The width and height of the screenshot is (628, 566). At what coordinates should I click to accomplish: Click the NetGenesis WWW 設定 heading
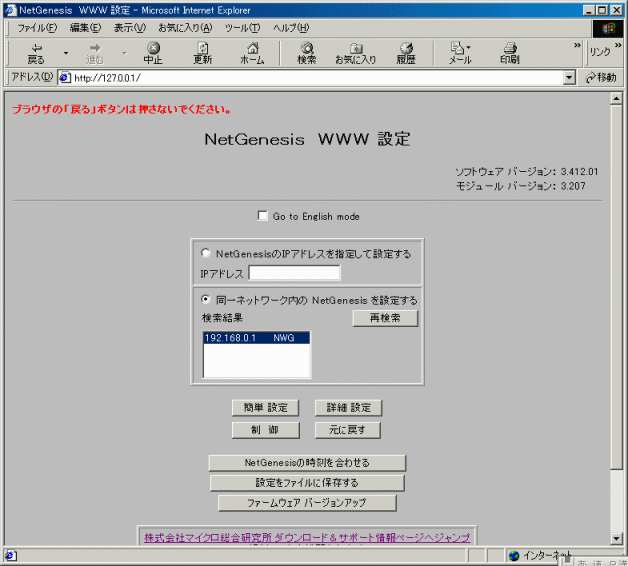pyautogui.click(x=307, y=139)
